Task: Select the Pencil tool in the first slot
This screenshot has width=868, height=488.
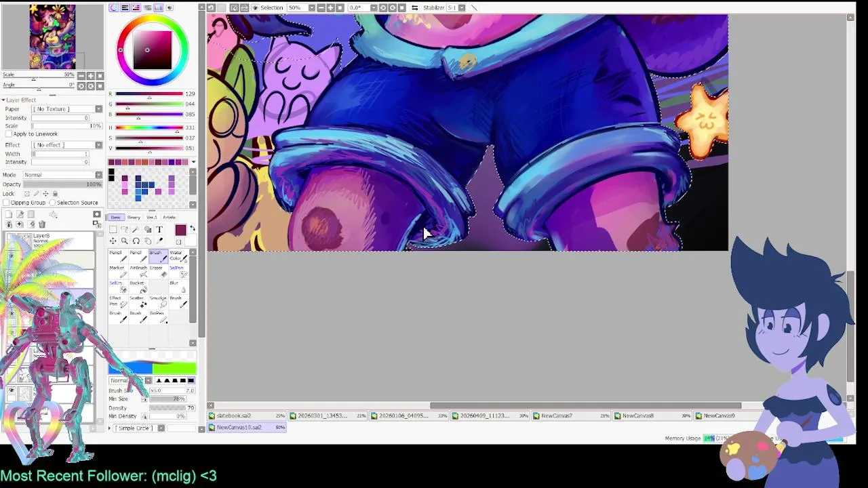Action: [x=118, y=257]
